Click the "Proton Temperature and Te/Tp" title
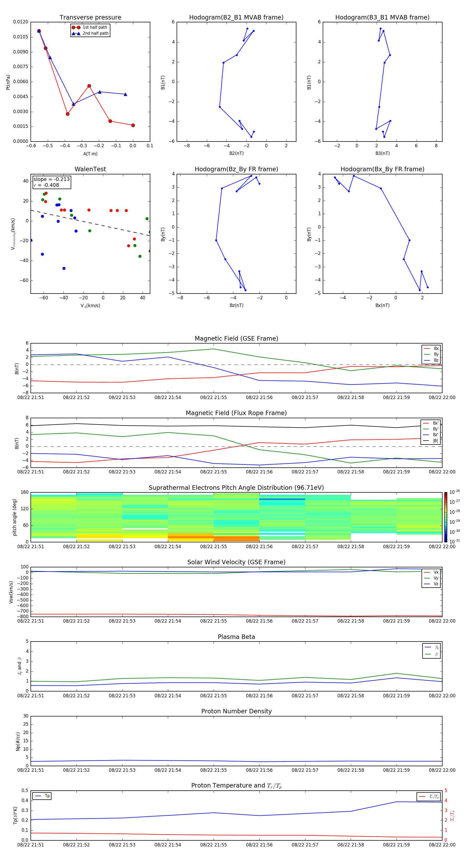 [x=236, y=786]
